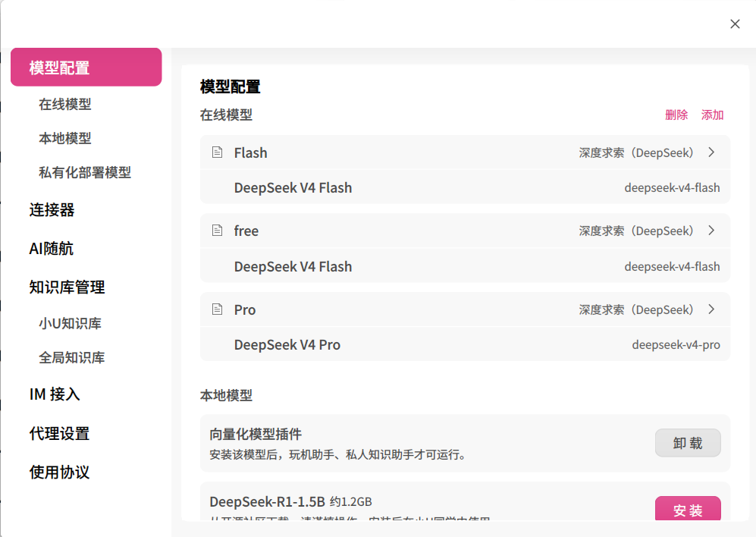Go to 在线模型 in the sidebar
756x537 pixels.
click(65, 104)
